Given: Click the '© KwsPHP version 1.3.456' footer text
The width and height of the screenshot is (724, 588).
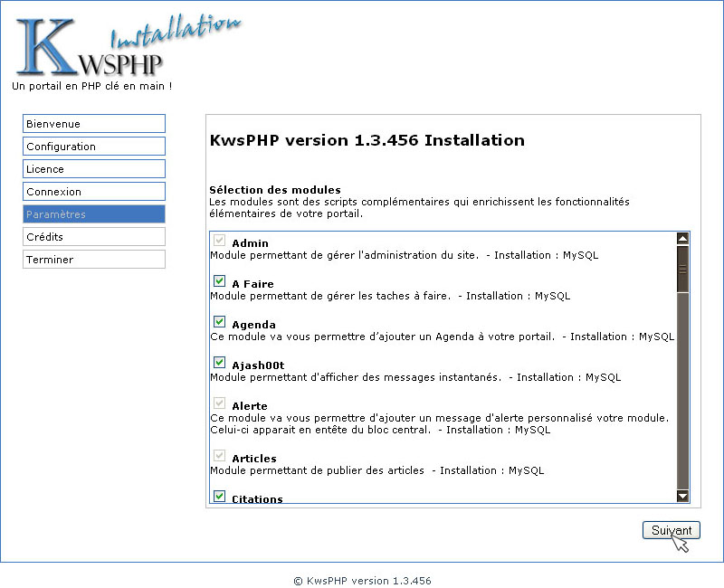Looking at the screenshot, I should click(x=363, y=581).
